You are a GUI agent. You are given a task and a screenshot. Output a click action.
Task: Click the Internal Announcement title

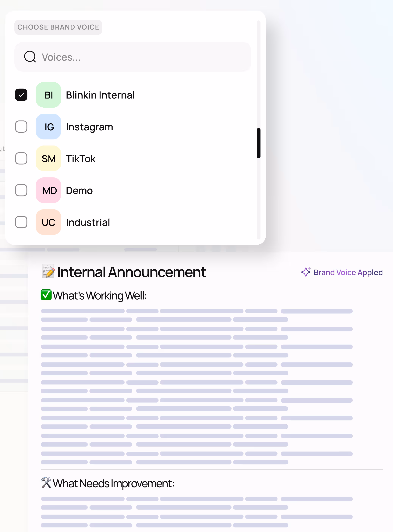pos(132,272)
